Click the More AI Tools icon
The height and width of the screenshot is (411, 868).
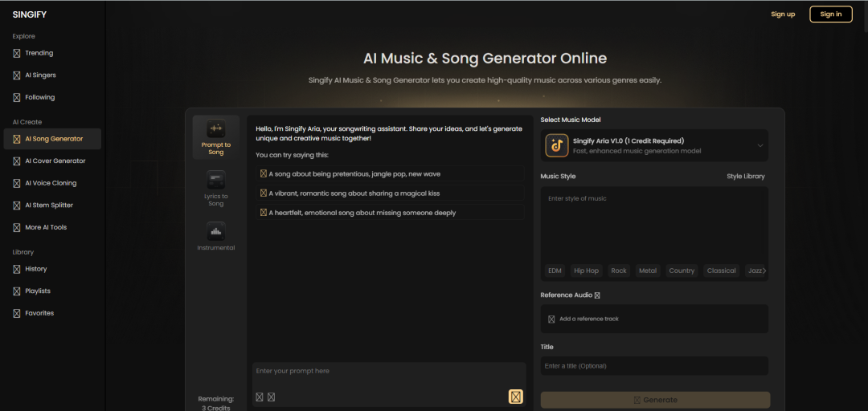click(x=17, y=227)
